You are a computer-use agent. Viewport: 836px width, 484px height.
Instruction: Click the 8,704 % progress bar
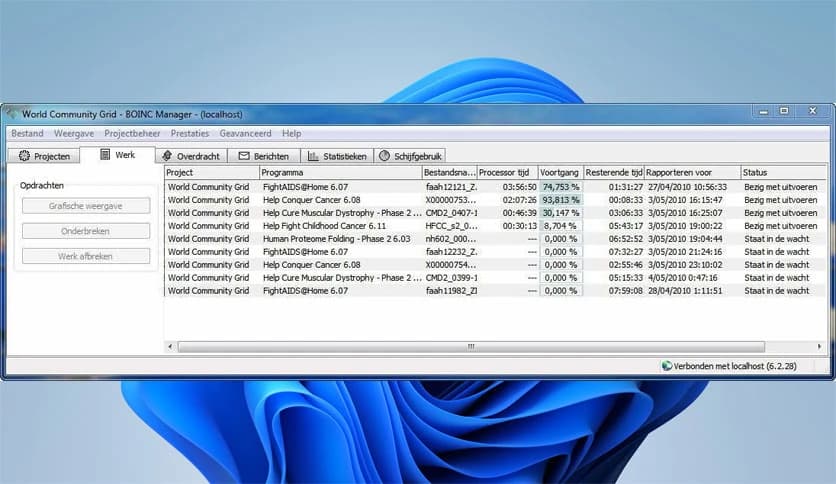pos(561,226)
